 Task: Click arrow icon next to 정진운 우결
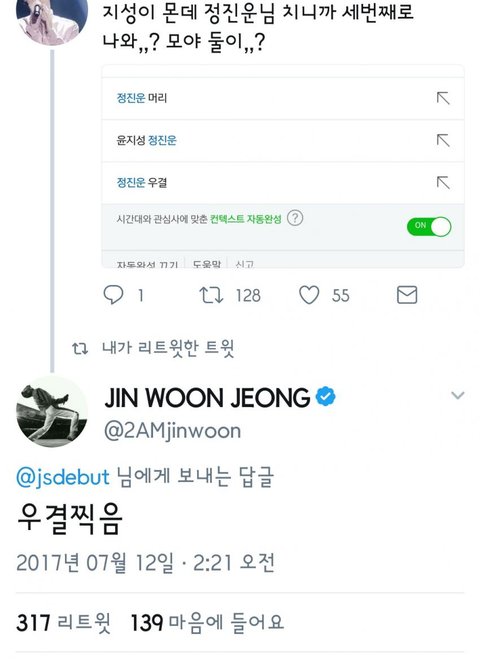pyautogui.click(x=443, y=183)
